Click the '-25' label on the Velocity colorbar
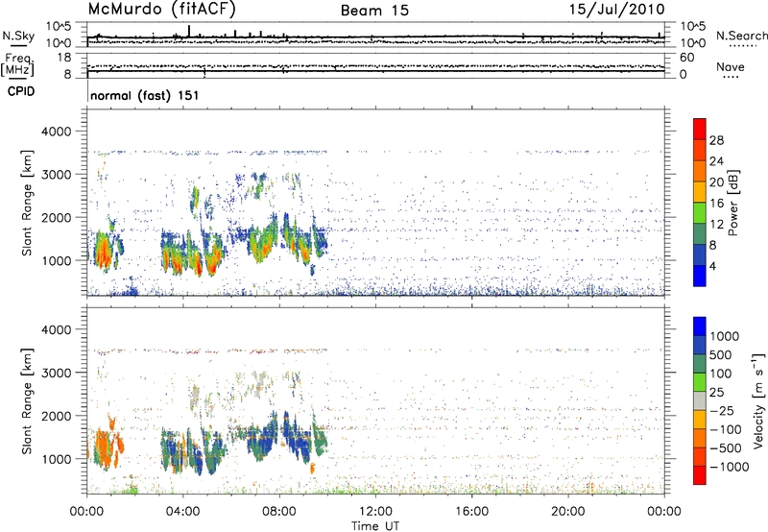This screenshot has height=532, width=768. point(721,411)
